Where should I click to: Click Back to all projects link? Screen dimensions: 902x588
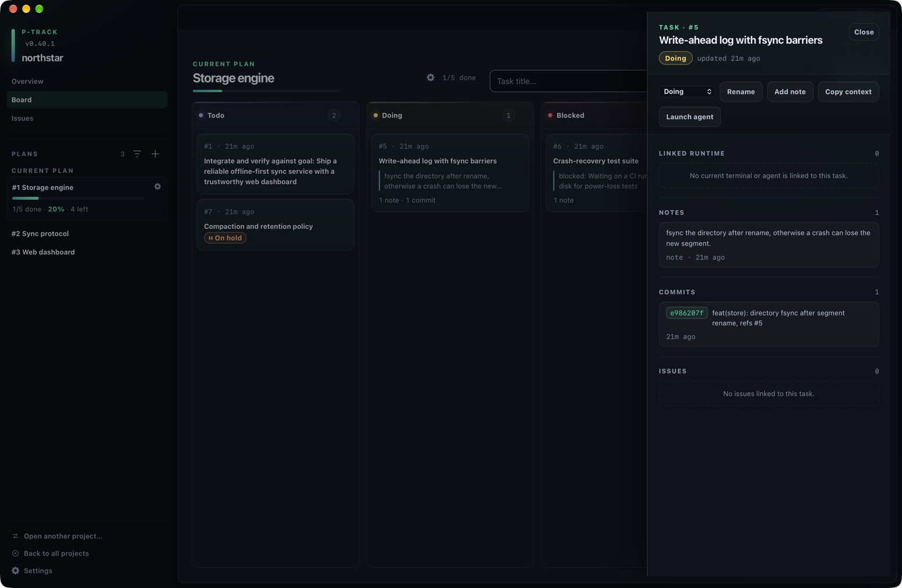pyautogui.click(x=56, y=554)
